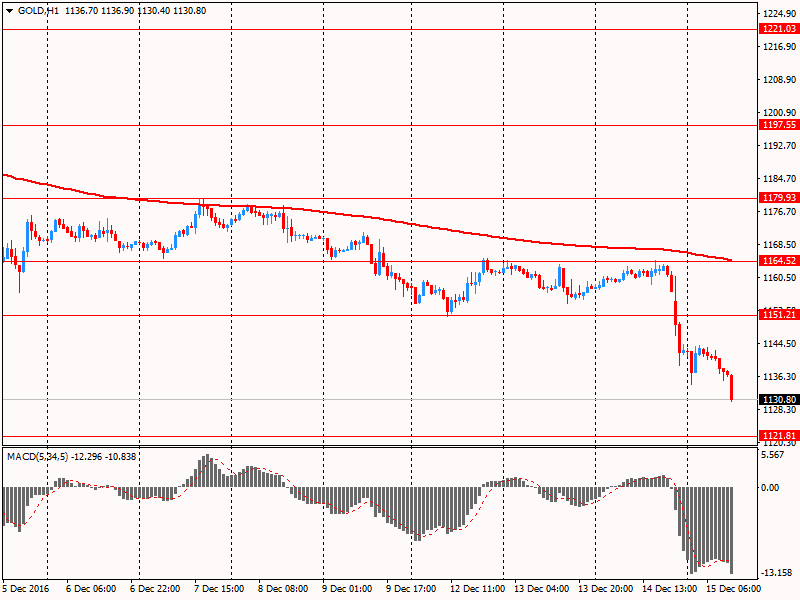Select the 1208.90 price scale label

click(x=779, y=80)
